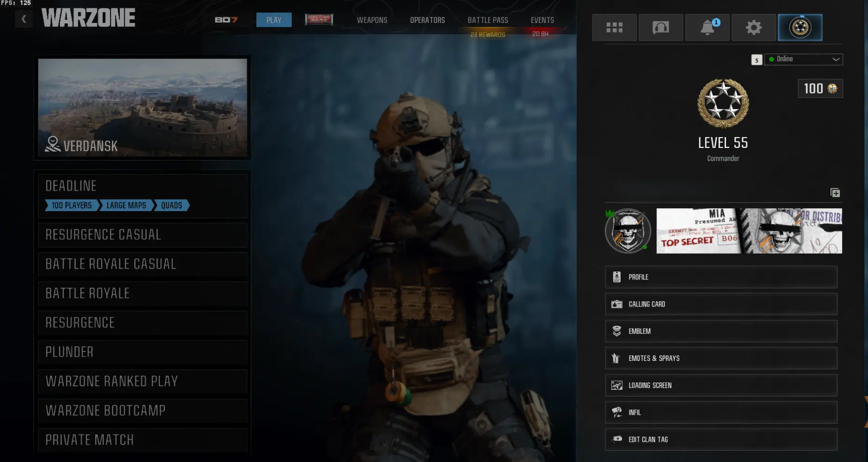Click the showcase edit icon
This screenshot has width=868, height=462.
[835, 193]
